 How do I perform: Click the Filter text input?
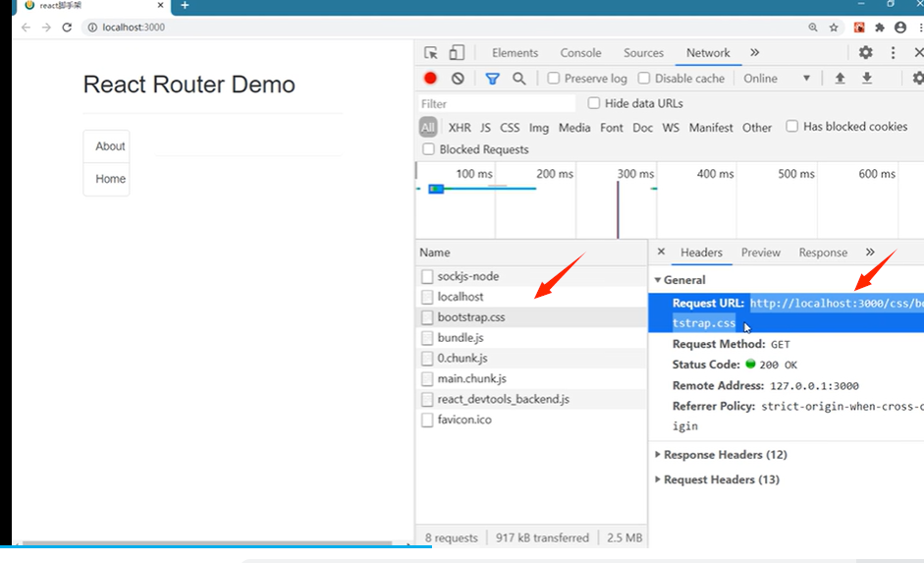(x=497, y=104)
